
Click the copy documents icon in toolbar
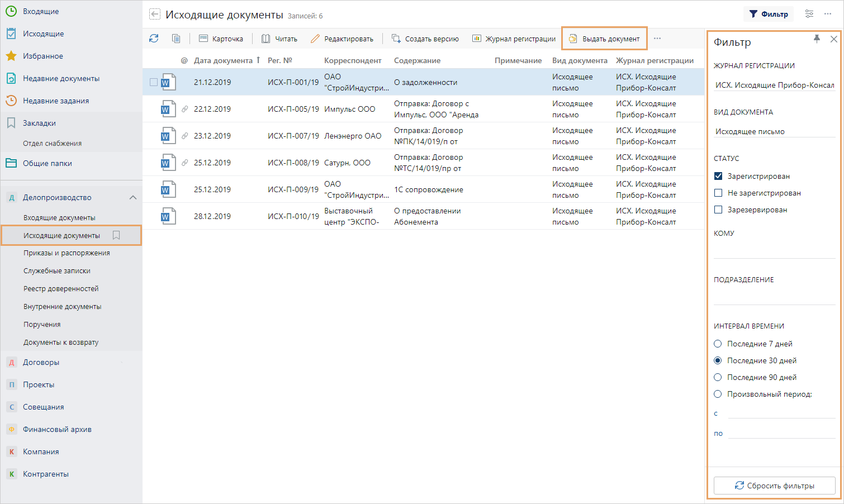(x=176, y=39)
